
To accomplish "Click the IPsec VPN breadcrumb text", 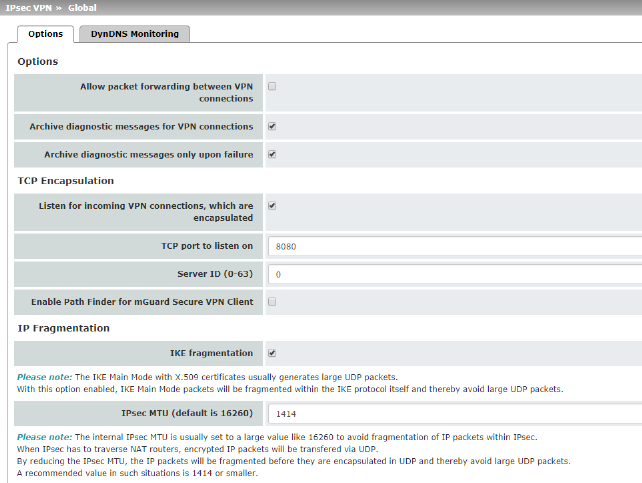I will pos(29,8).
